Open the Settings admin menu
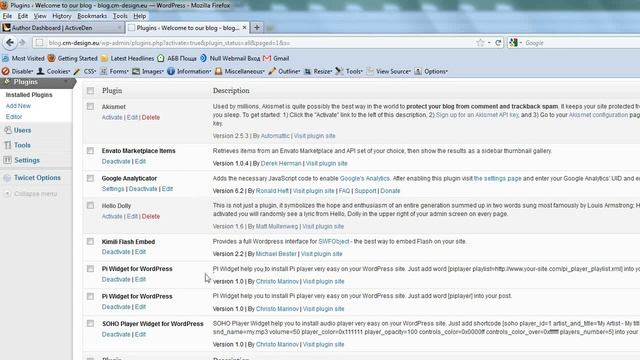Screen dimensions: 640x360 (27, 160)
